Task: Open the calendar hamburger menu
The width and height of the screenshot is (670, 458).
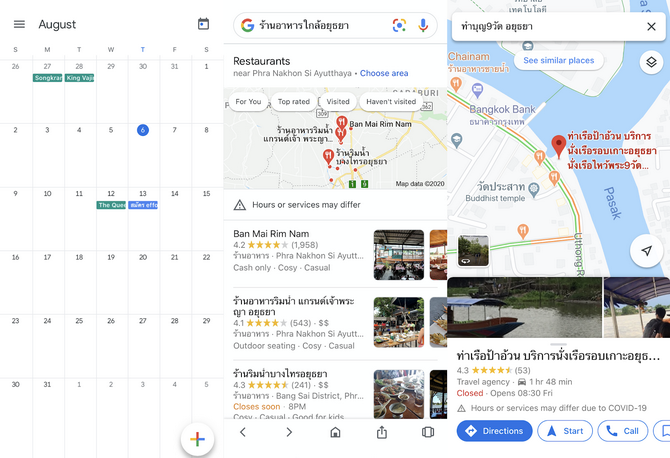Action: click(19, 24)
